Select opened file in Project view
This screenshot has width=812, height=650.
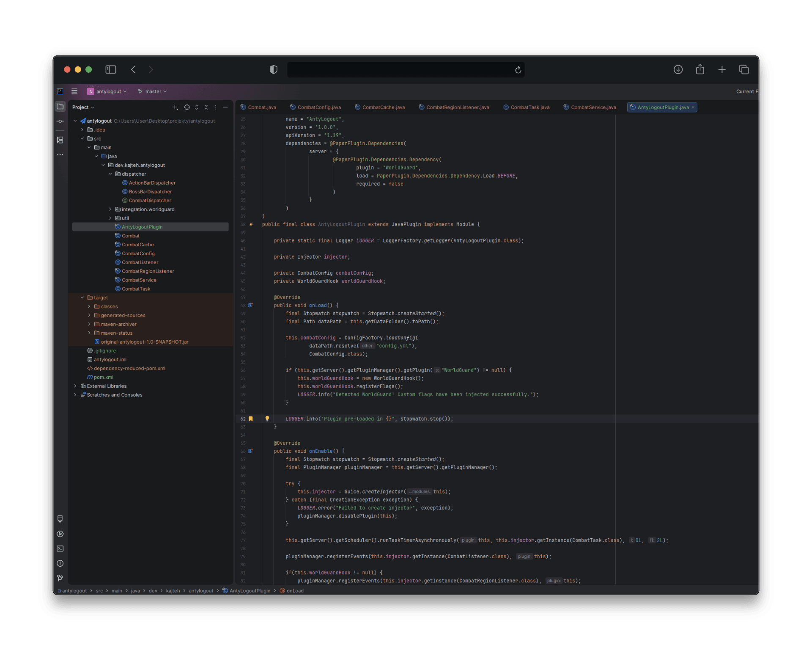pyautogui.click(x=187, y=107)
